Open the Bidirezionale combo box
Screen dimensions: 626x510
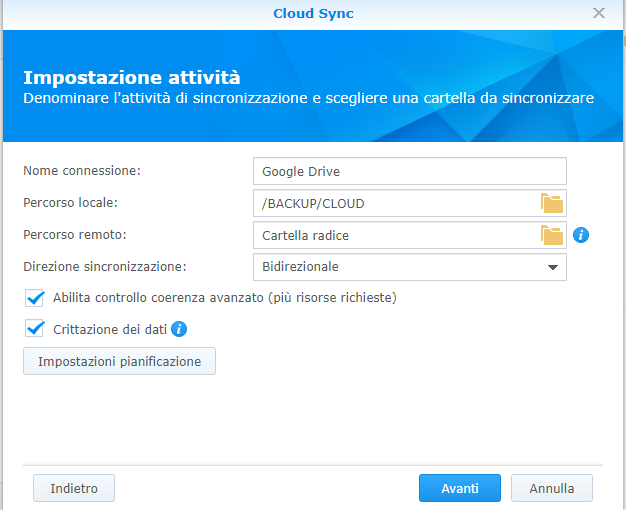410,267
